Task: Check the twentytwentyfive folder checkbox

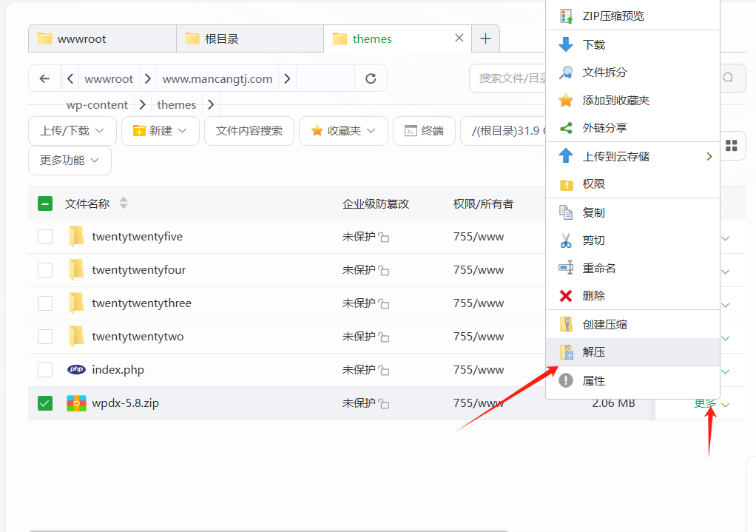Action: coord(45,237)
